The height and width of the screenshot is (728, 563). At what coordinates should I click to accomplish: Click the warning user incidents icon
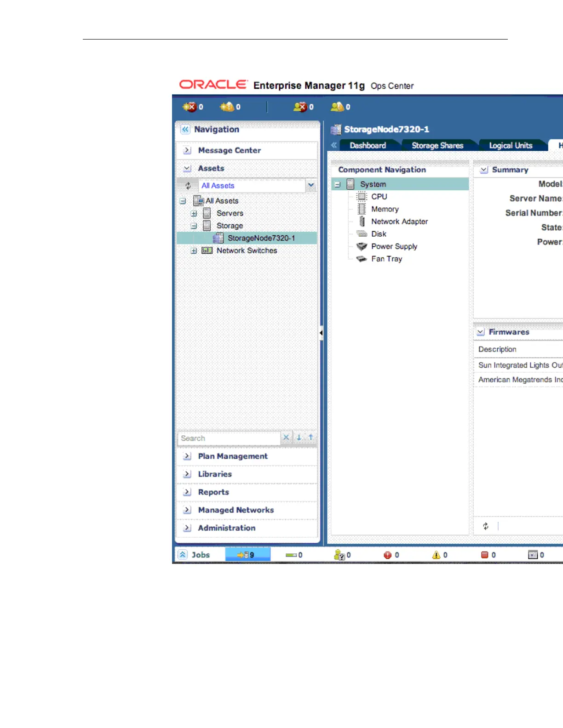pyautogui.click(x=337, y=107)
